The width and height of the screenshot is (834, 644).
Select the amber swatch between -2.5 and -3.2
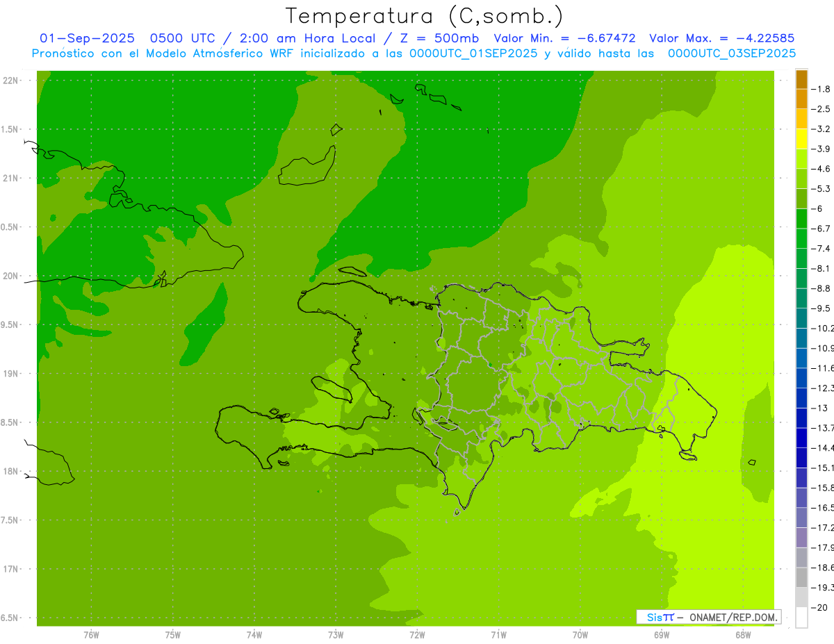801,119
